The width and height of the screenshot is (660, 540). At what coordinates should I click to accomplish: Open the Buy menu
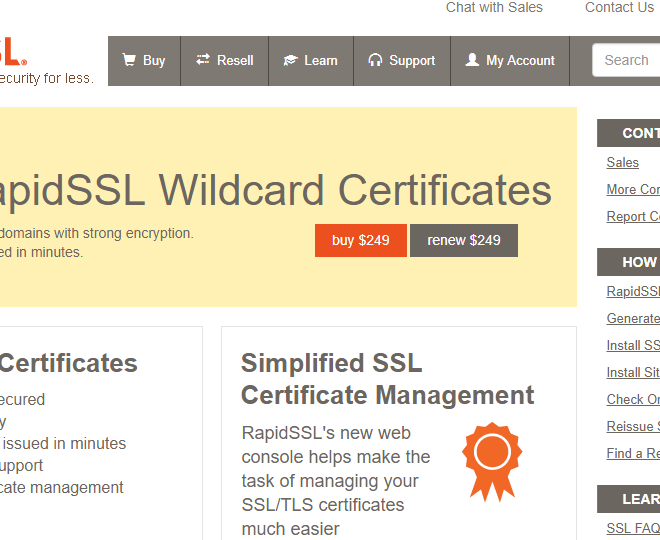(144, 61)
